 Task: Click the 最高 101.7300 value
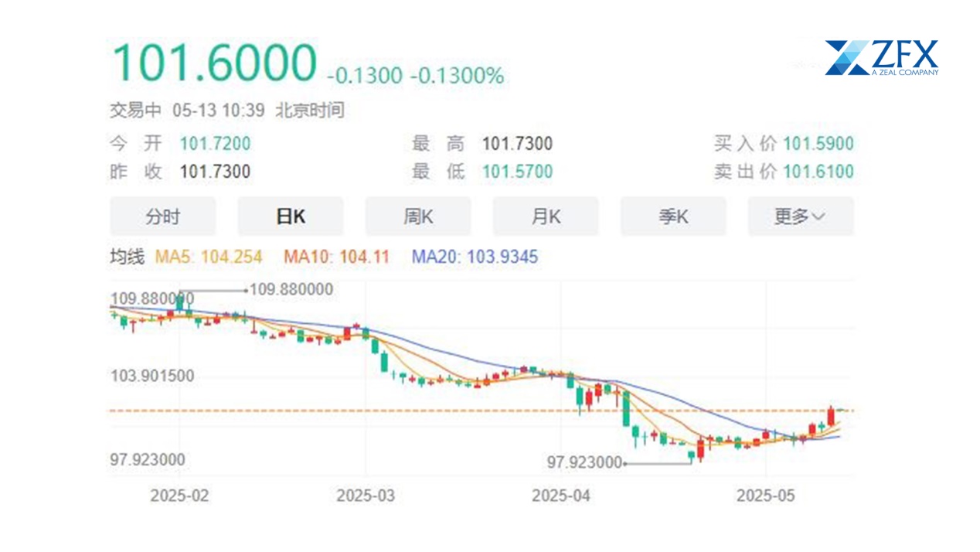(517, 144)
